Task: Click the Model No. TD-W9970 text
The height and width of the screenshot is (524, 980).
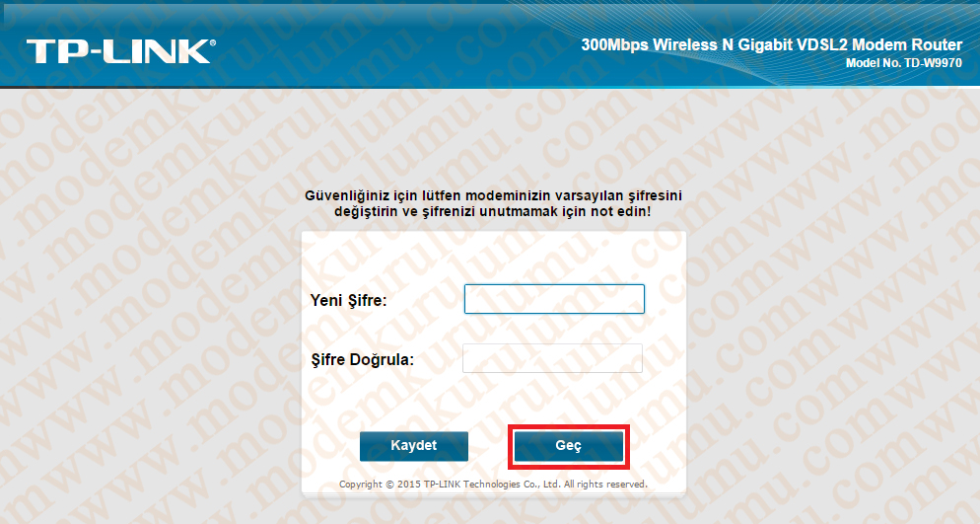Action: [x=904, y=63]
